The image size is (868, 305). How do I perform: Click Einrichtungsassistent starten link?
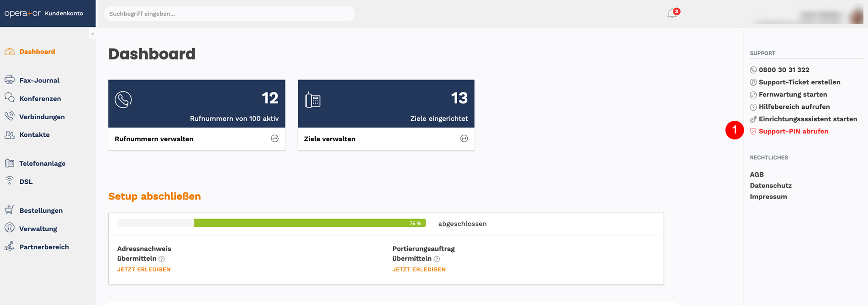coord(808,119)
